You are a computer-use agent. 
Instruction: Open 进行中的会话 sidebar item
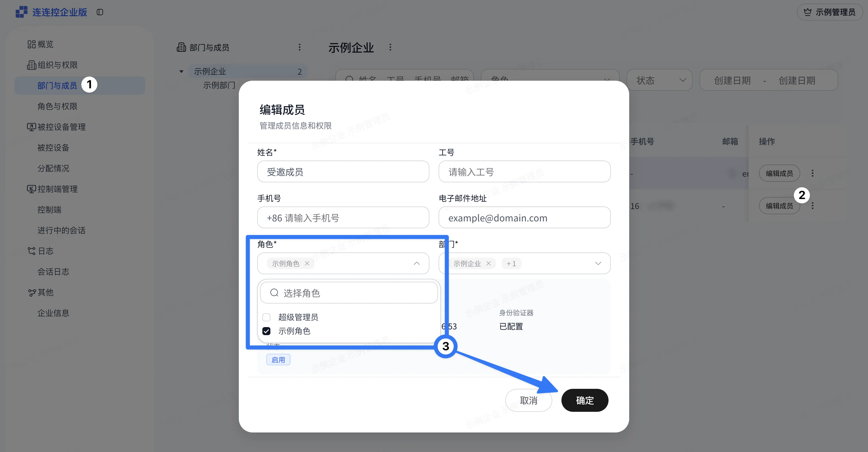61,230
